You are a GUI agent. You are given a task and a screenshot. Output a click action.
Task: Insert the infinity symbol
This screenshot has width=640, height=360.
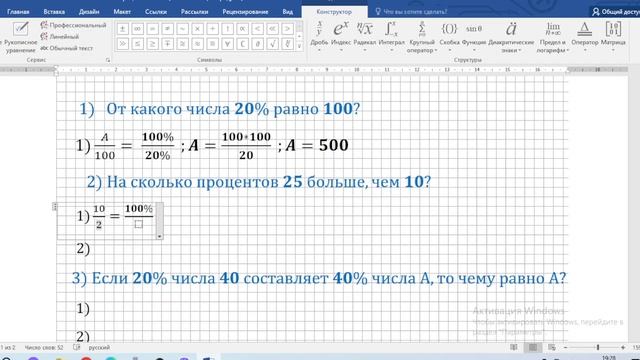coord(138,29)
